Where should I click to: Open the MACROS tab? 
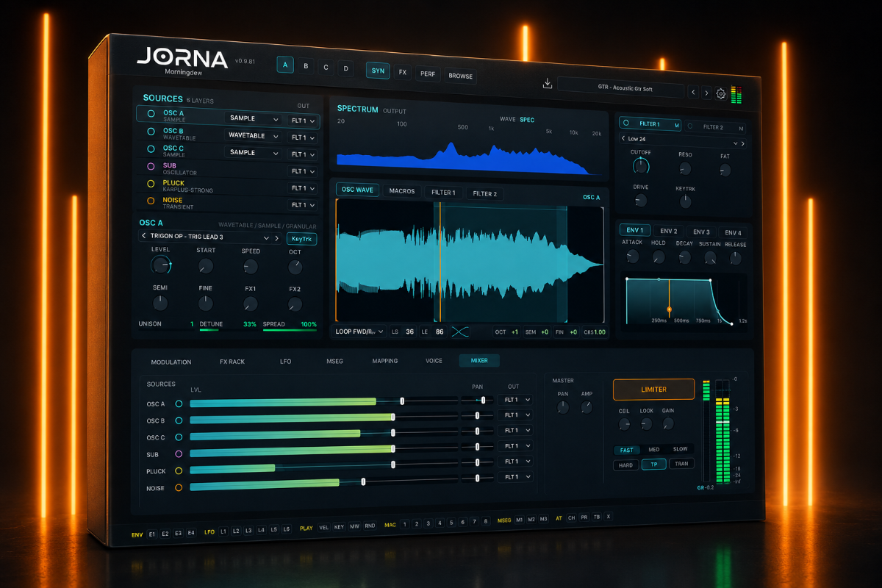coord(402,191)
